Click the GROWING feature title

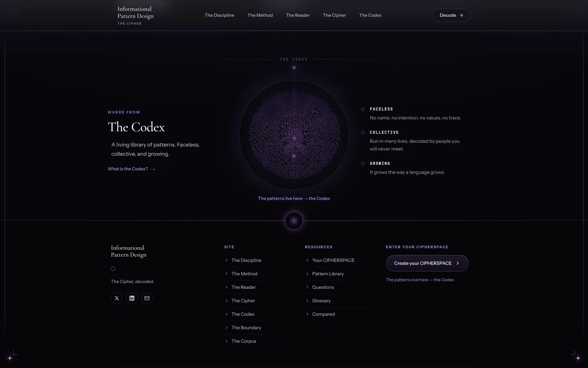[380, 164]
